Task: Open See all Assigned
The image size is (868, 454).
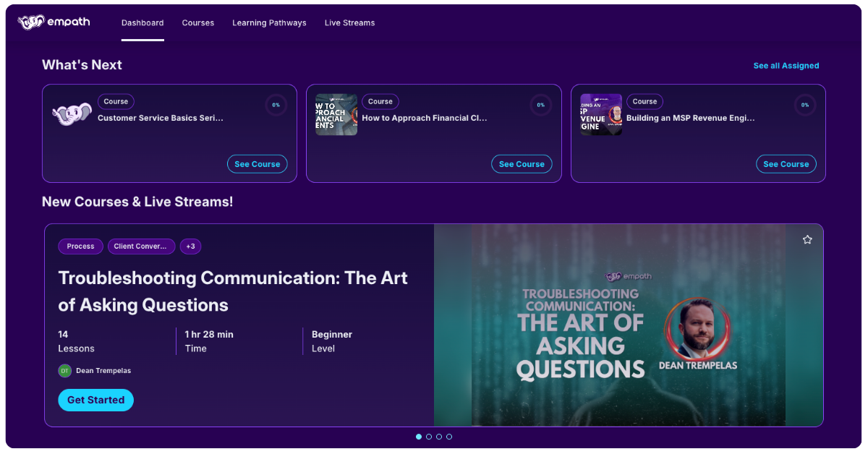Action: click(x=786, y=65)
